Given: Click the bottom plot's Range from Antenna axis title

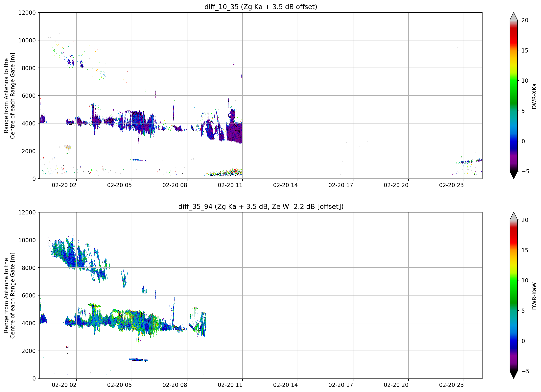Looking at the screenshot, I should tap(9, 296).
